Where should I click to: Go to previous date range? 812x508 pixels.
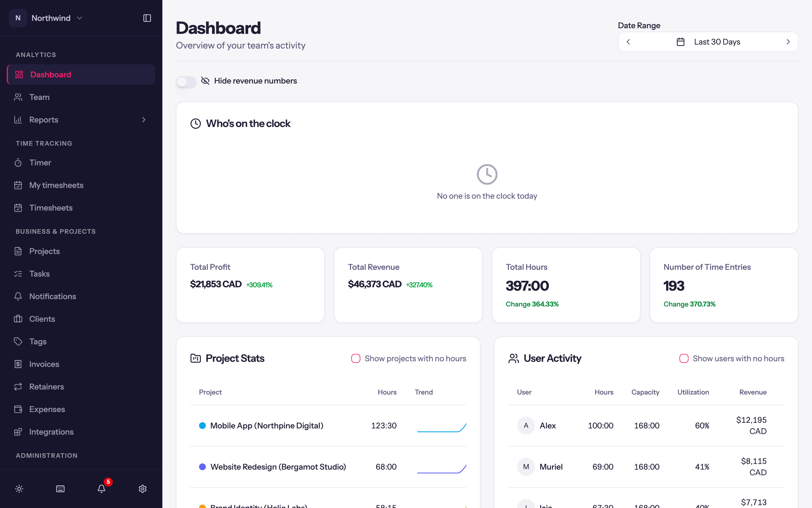pos(628,42)
